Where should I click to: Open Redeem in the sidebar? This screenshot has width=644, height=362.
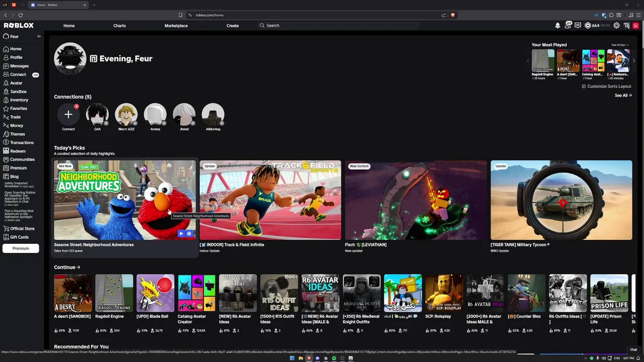coord(14,151)
